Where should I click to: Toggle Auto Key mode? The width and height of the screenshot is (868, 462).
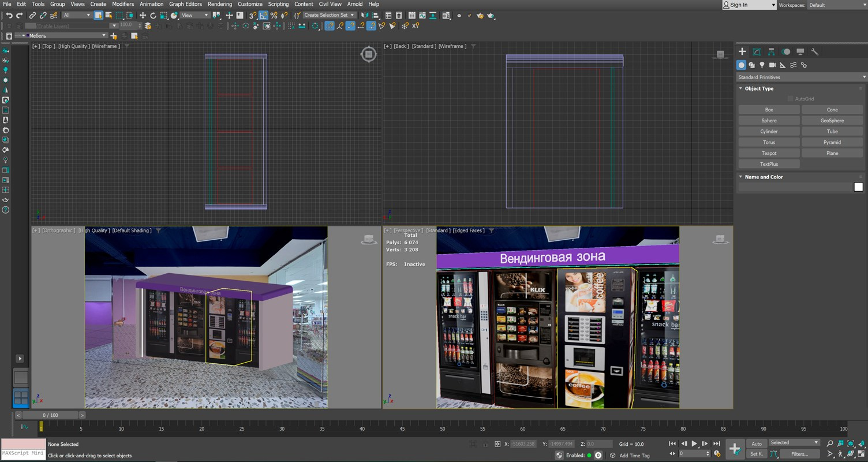(x=757, y=444)
